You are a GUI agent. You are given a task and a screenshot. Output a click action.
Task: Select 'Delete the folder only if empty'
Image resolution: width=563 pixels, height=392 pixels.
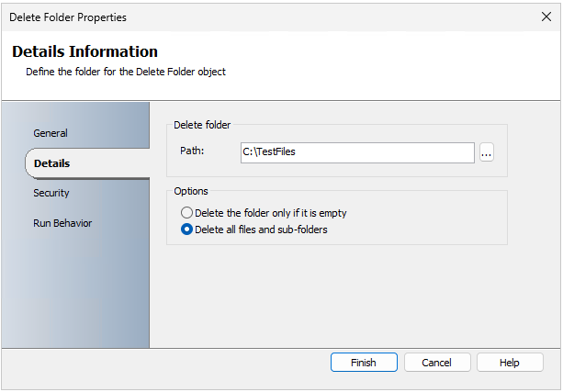pyautogui.click(x=186, y=213)
